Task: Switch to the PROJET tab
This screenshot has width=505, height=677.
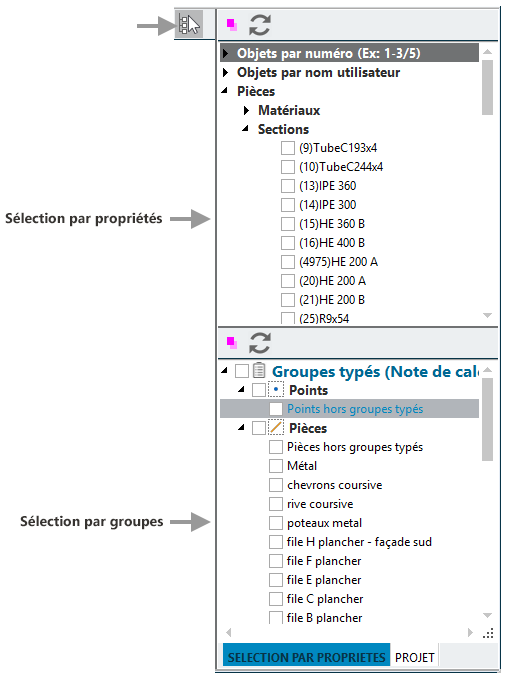Action: (x=414, y=657)
